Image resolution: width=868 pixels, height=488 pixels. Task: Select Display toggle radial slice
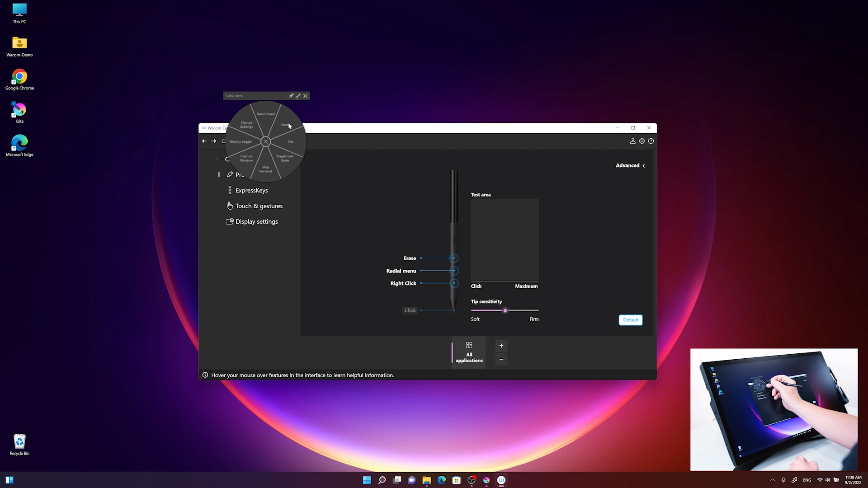click(x=241, y=142)
